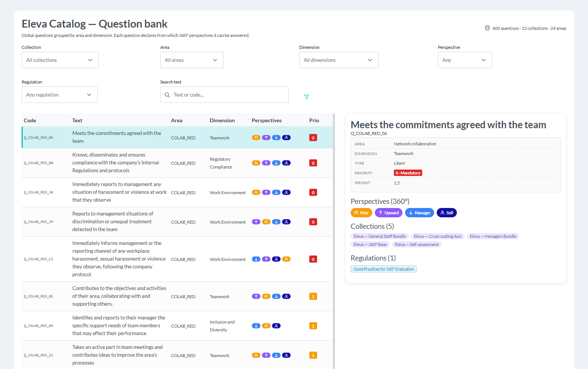
Task: Open the Eleva — Cross-cutting Axis collection tag
Action: coord(438,236)
